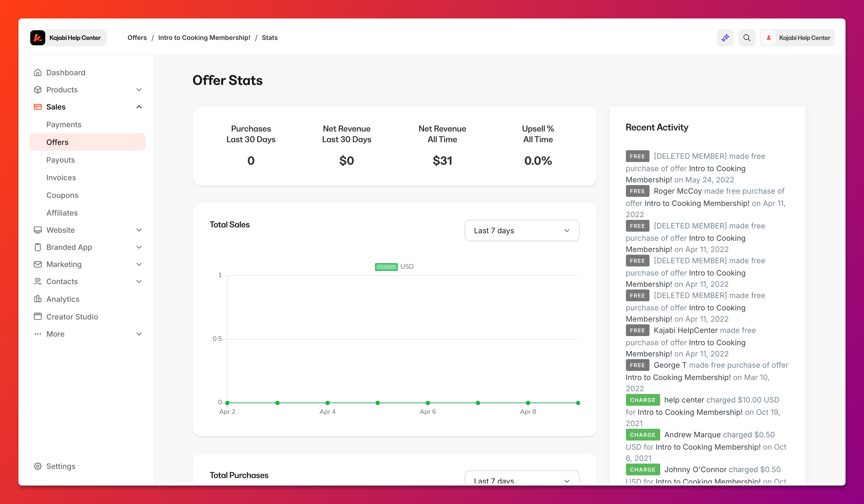Click the Recent Activity heading
Image resolution: width=864 pixels, height=504 pixels.
coord(657,127)
